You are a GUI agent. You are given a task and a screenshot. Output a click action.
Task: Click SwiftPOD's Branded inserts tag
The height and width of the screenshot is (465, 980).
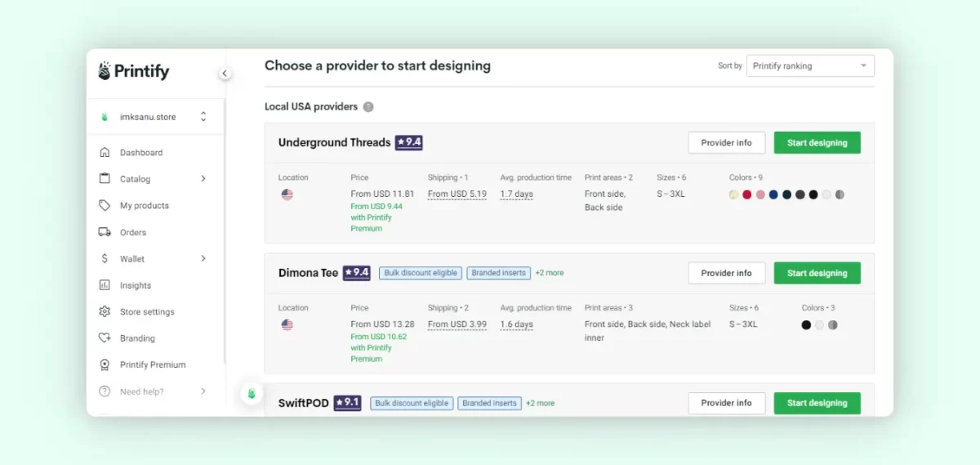[x=489, y=403]
